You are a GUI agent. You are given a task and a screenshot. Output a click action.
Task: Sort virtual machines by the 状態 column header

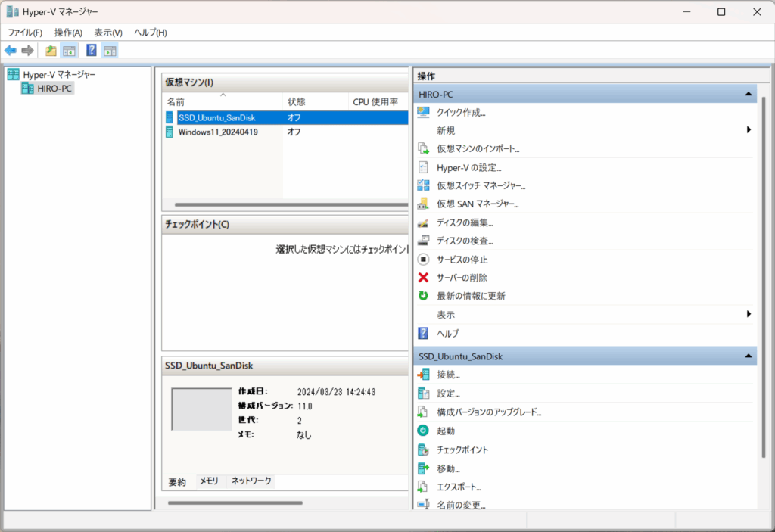pyautogui.click(x=316, y=102)
